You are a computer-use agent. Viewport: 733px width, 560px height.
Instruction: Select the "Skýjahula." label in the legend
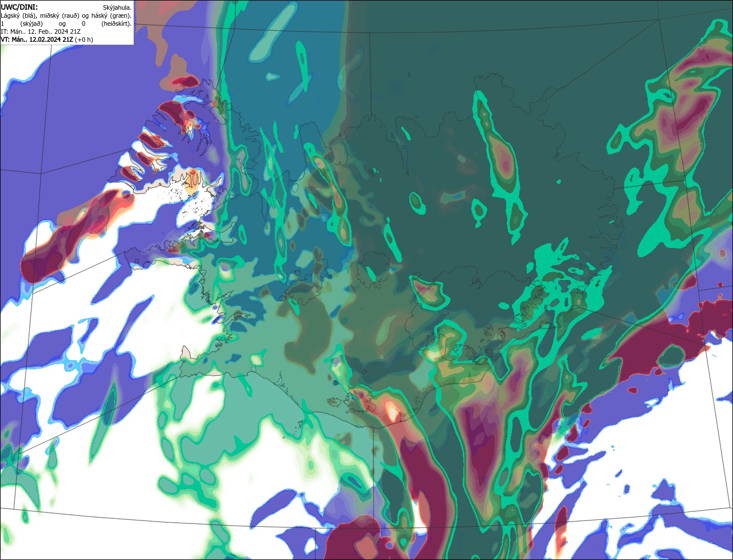click(x=116, y=7)
